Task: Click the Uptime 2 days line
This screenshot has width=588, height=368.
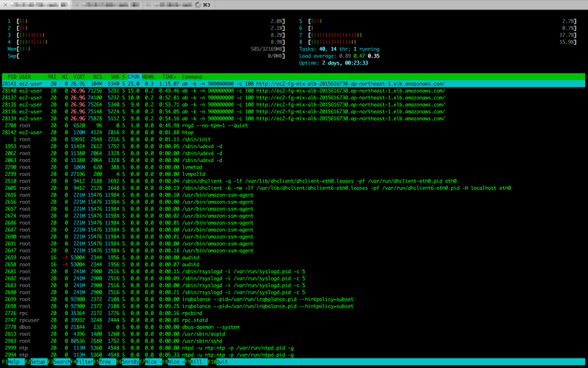Action: 334,63
